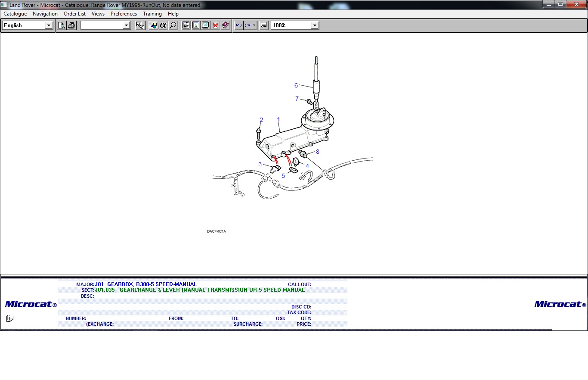Select callout number 6 on the diagram
Viewport: 588px width, 380px height.
(x=296, y=85)
